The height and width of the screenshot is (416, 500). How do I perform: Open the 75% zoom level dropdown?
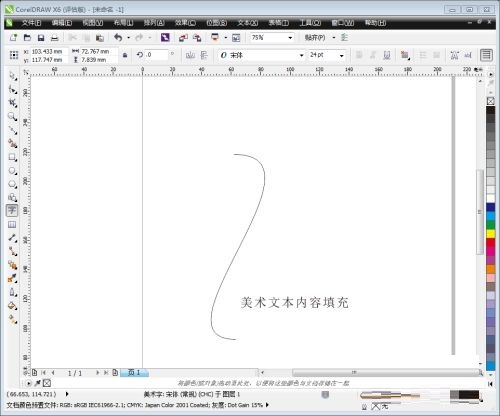point(290,38)
